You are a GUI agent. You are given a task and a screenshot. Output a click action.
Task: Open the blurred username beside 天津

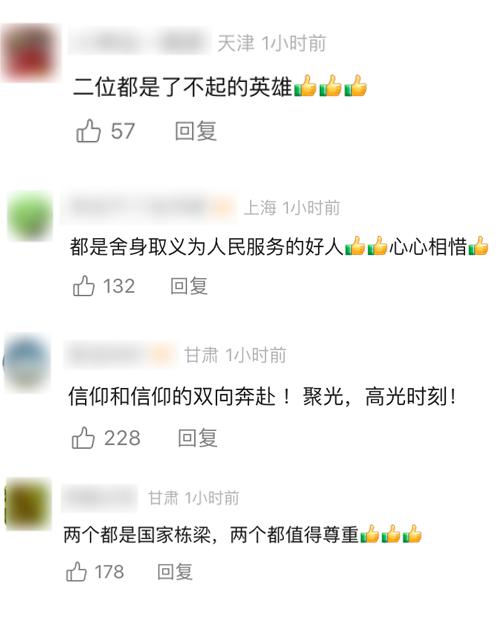[139, 43]
